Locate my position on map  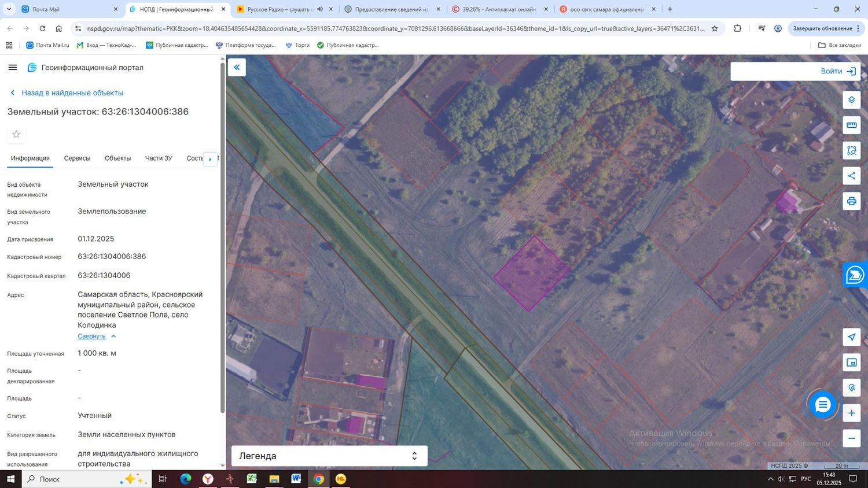click(851, 337)
